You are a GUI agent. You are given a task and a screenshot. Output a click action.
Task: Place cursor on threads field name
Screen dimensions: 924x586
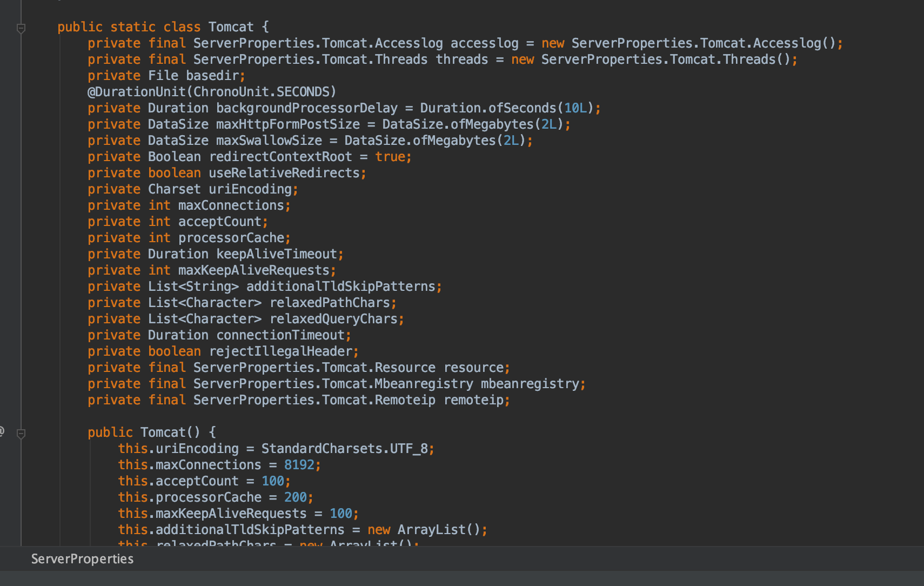tap(462, 59)
